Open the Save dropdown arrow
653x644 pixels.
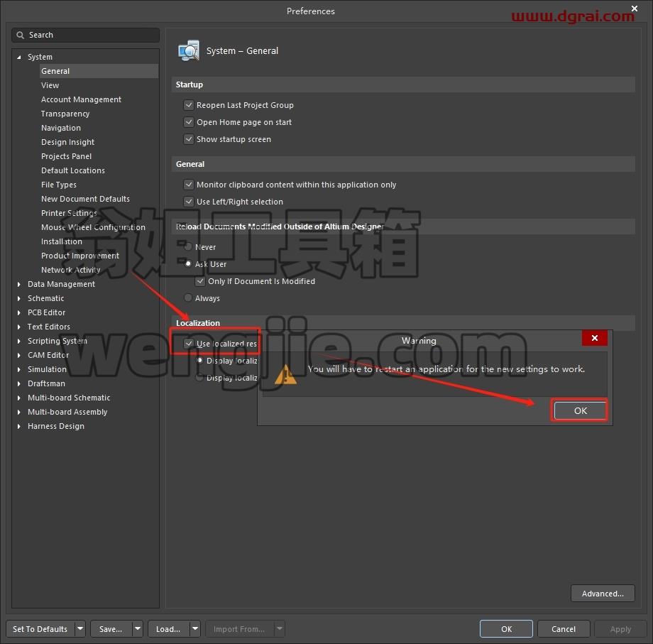tap(138, 628)
